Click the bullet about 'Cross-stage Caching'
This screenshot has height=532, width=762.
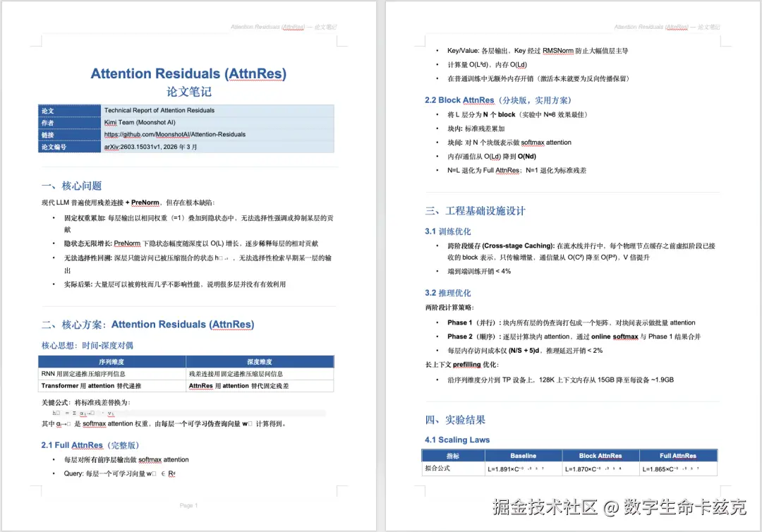581,252
